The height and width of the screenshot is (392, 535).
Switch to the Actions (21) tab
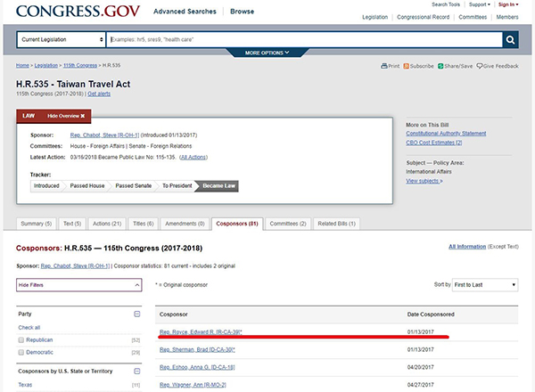pos(108,223)
